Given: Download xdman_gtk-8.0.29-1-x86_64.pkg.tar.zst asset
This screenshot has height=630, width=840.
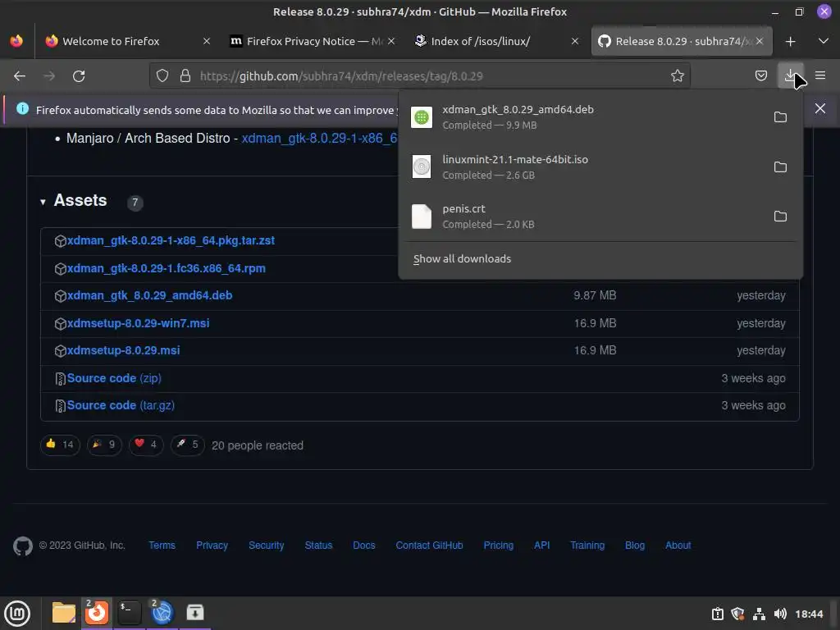Looking at the screenshot, I should [171, 240].
